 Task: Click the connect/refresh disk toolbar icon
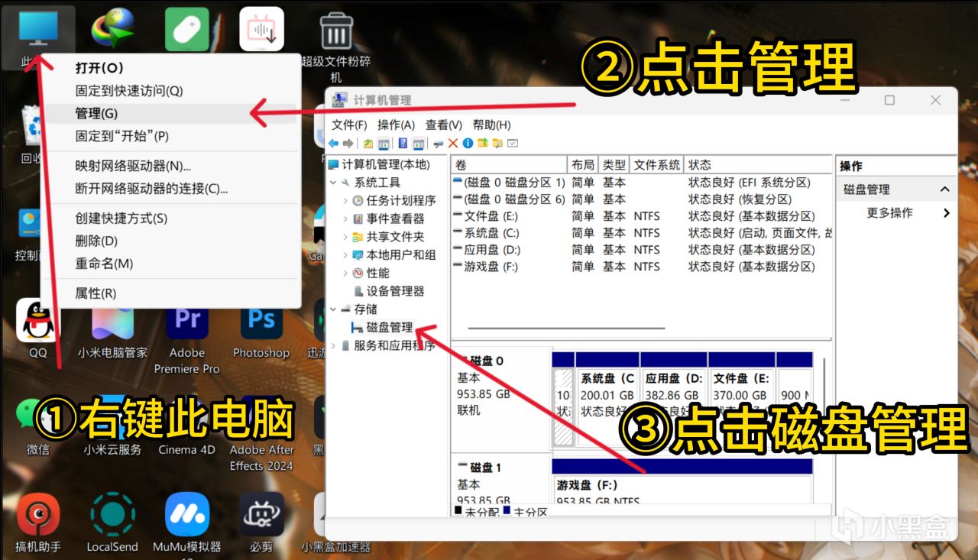point(439,144)
